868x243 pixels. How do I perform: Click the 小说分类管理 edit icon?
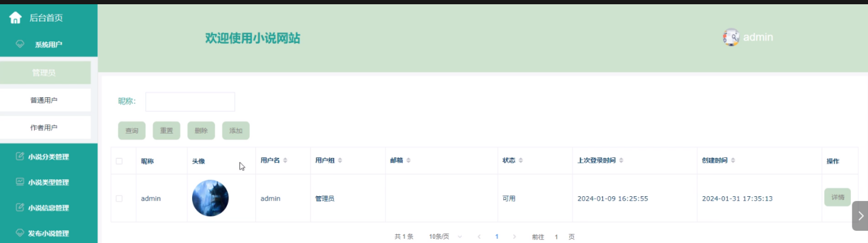[x=20, y=157]
